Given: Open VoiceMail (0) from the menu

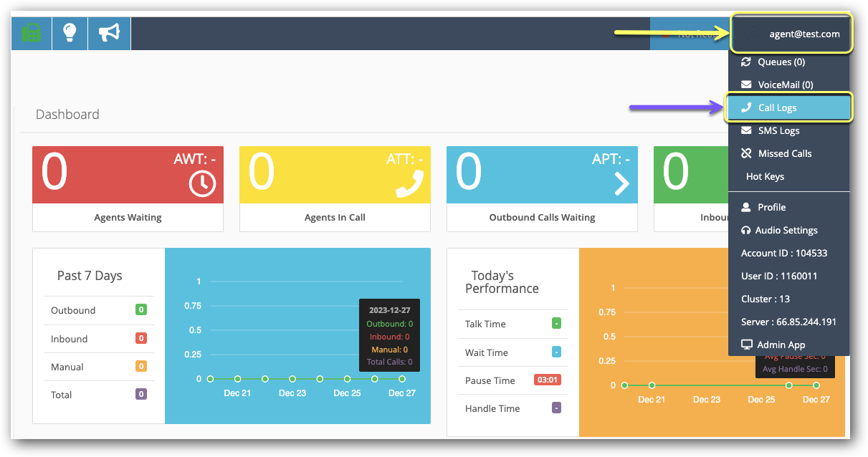Looking at the screenshot, I should tap(785, 85).
